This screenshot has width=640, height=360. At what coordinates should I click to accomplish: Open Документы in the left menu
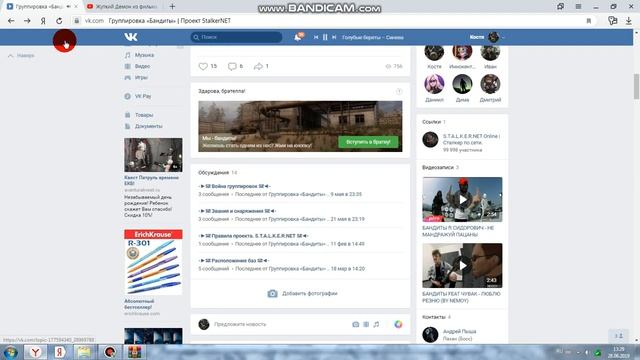148,126
